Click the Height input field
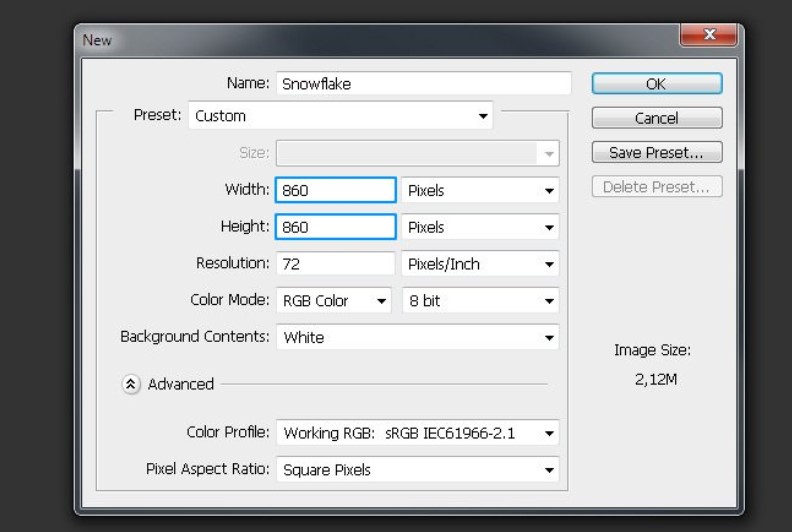 336,227
